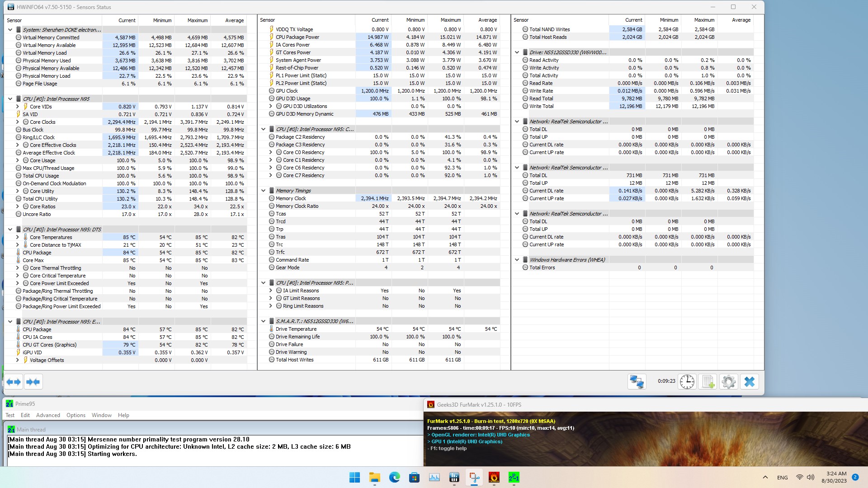Collapse the Windows Hardware Errors group
The image size is (868, 488).
[x=517, y=260]
